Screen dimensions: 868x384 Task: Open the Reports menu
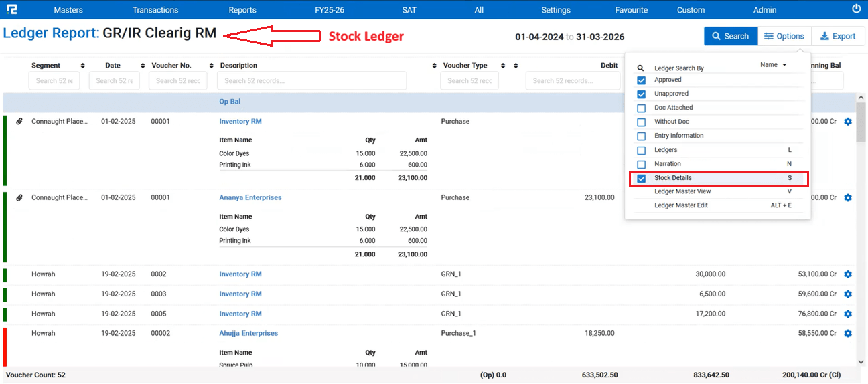click(242, 10)
